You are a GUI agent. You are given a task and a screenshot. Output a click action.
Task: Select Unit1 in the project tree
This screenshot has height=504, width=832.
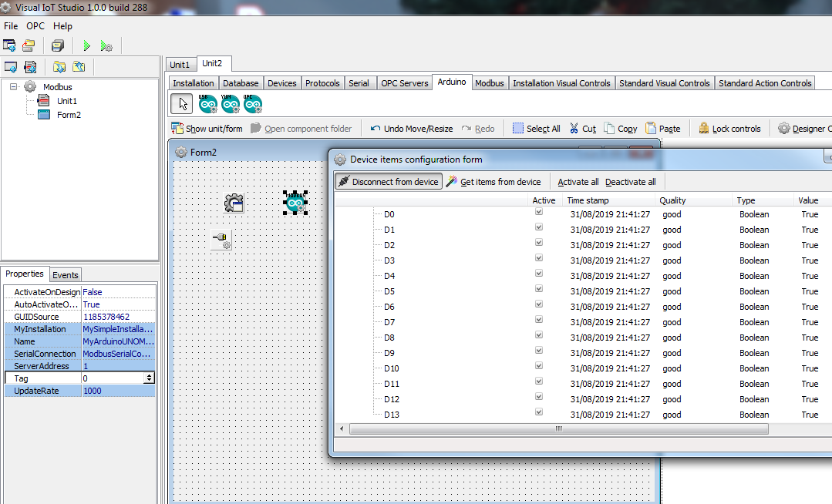pos(67,101)
